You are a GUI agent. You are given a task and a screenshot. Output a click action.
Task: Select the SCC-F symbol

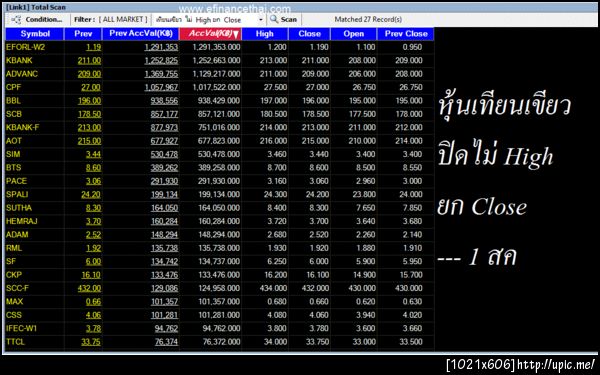17,288
